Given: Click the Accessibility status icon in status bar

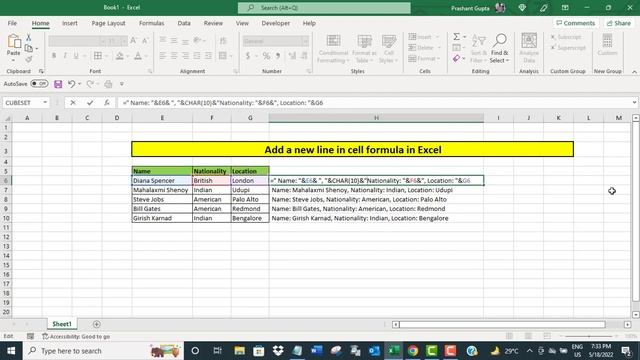Looking at the screenshot, I should tap(45, 336).
